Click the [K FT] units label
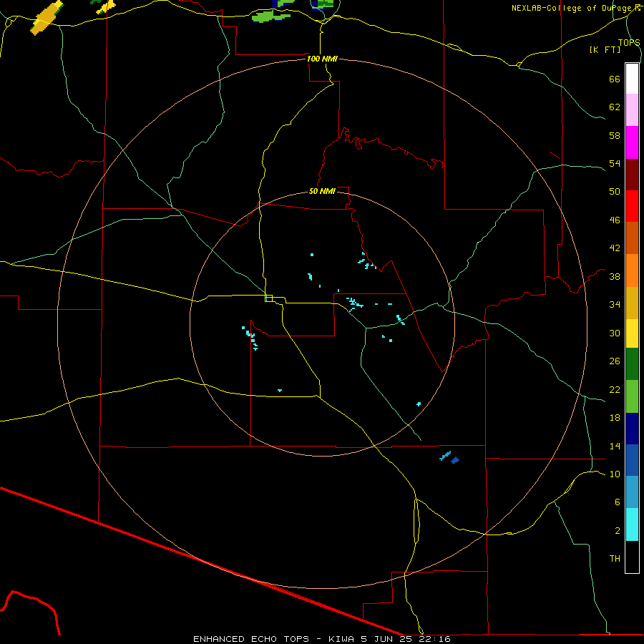The width and height of the screenshot is (644, 644). (x=605, y=49)
